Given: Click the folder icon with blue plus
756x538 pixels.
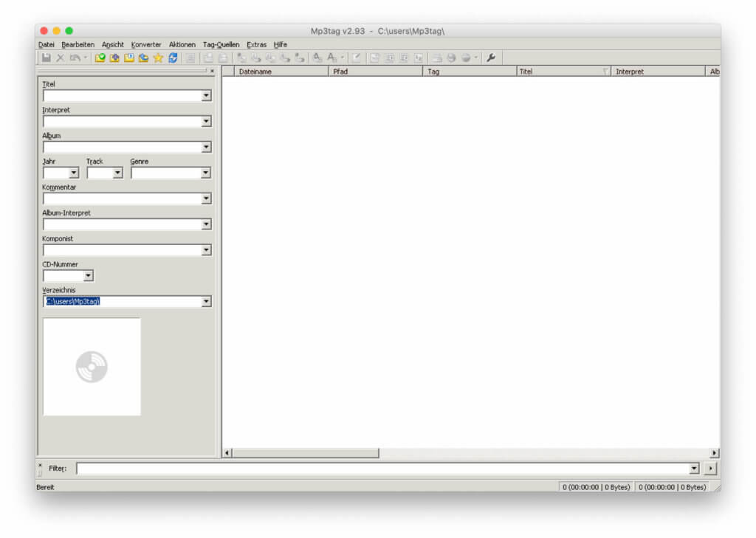Looking at the screenshot, I should pyautogui.click(x=114, y=58).
